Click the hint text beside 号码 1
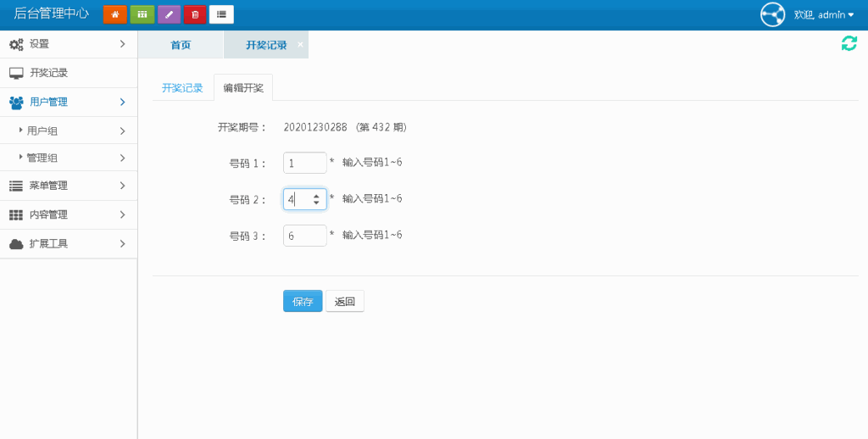868x439 pixels. coord(373,162)
